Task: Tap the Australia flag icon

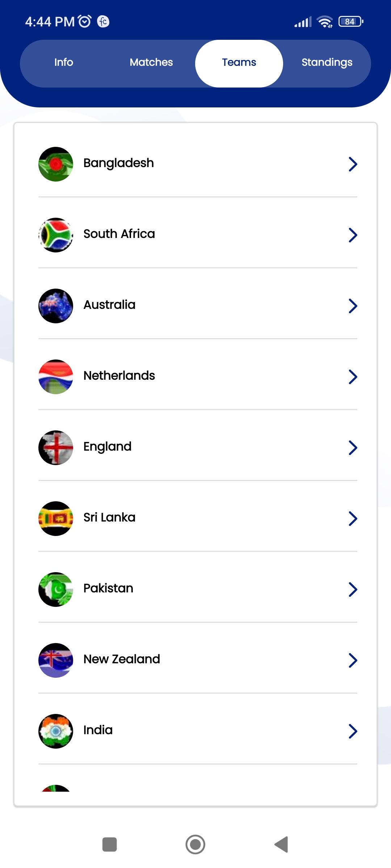Action: (56, 306)
